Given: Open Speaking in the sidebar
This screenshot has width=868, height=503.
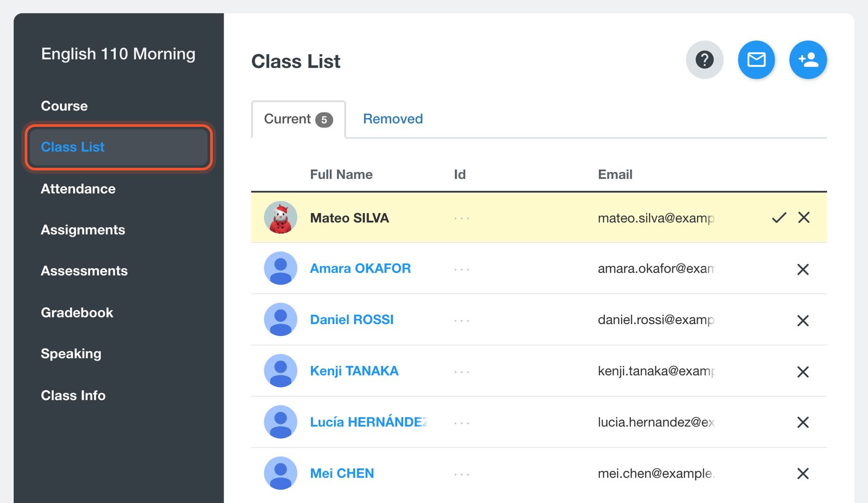Looking at the screenshot, I should 71,354.
